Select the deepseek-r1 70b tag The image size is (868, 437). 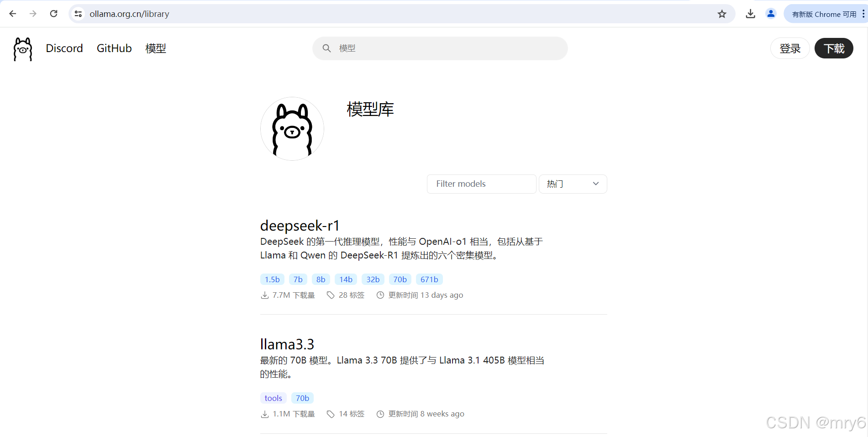[400, 279]
